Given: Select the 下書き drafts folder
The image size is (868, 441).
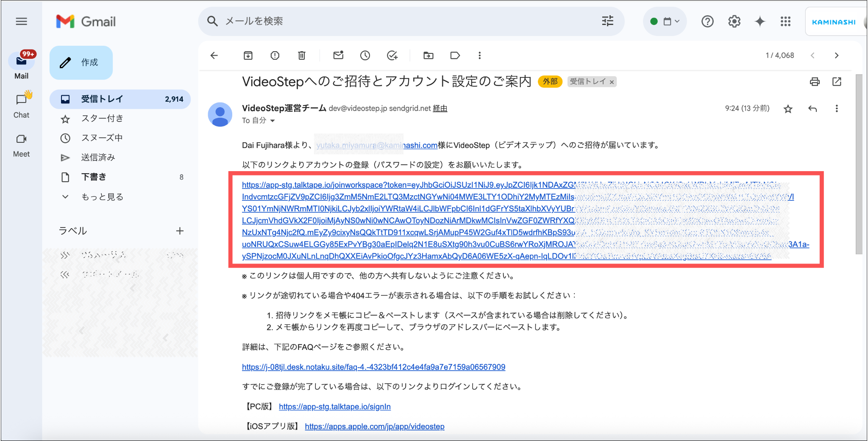Looking at the screenshot, I should pos(120,177).
